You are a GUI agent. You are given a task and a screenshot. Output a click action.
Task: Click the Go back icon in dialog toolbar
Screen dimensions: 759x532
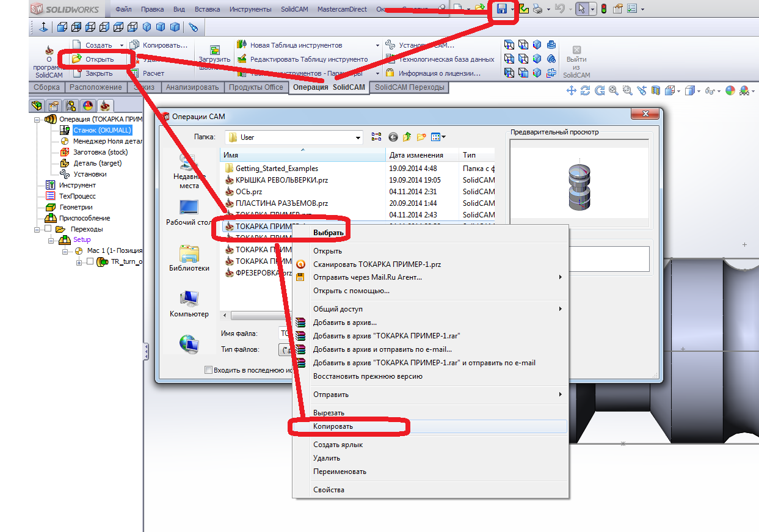click(393, 137)
